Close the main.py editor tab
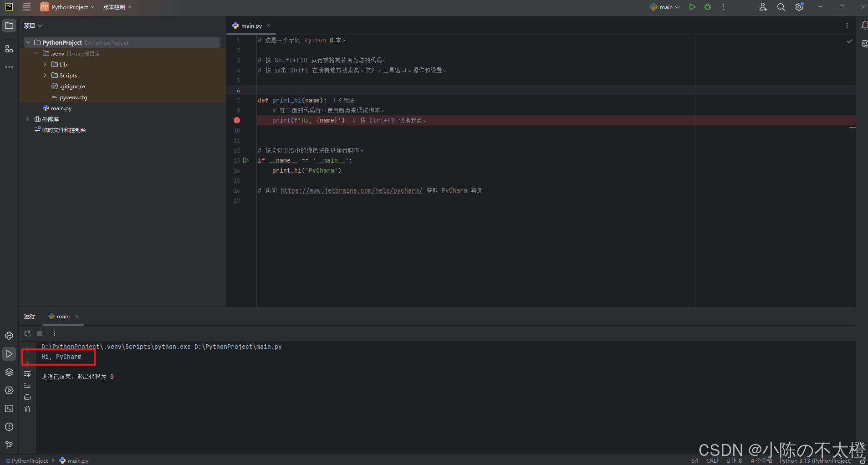 (269, 26)
